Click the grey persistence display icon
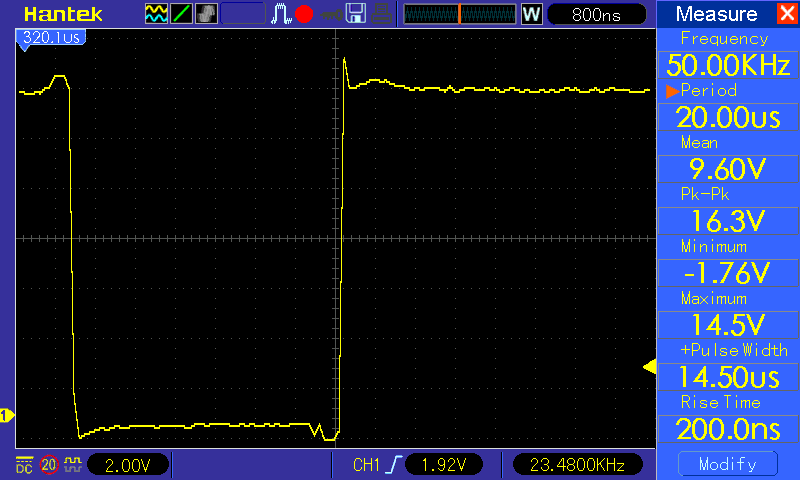800x480 pixels. 206,14
